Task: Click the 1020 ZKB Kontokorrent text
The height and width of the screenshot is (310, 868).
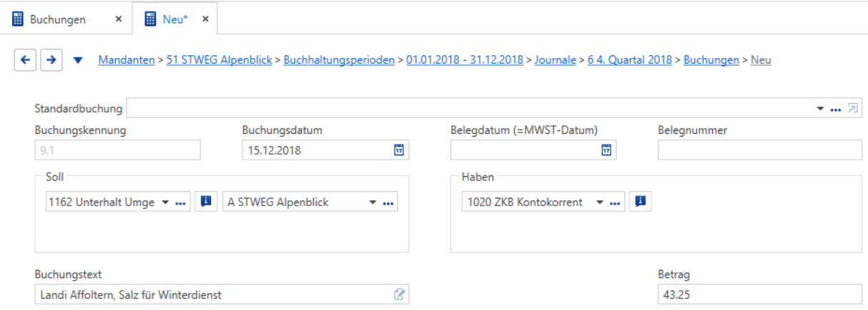Action: [526, 203]
